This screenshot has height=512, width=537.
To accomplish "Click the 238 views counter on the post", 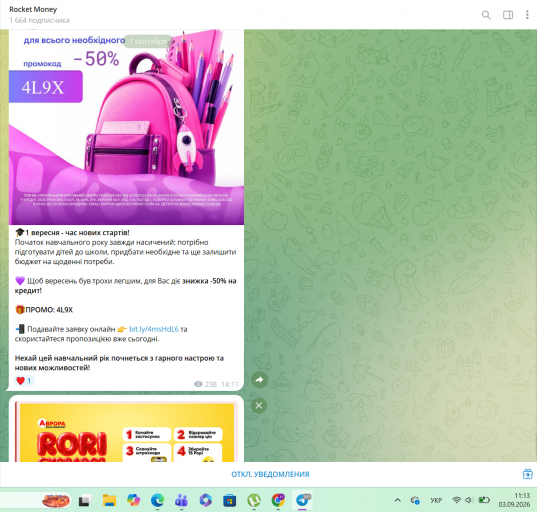I will 205,384.
